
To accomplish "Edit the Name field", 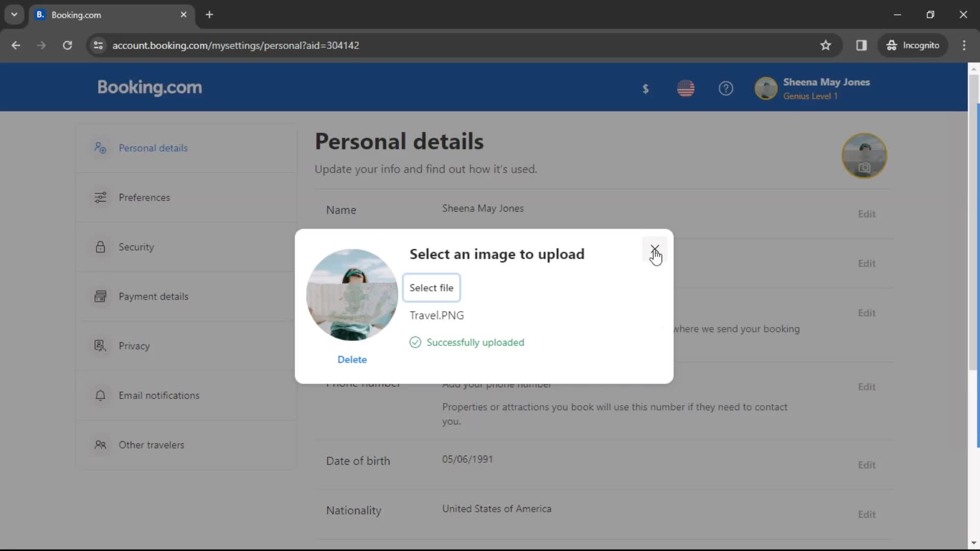I will (x=867, y=214).
